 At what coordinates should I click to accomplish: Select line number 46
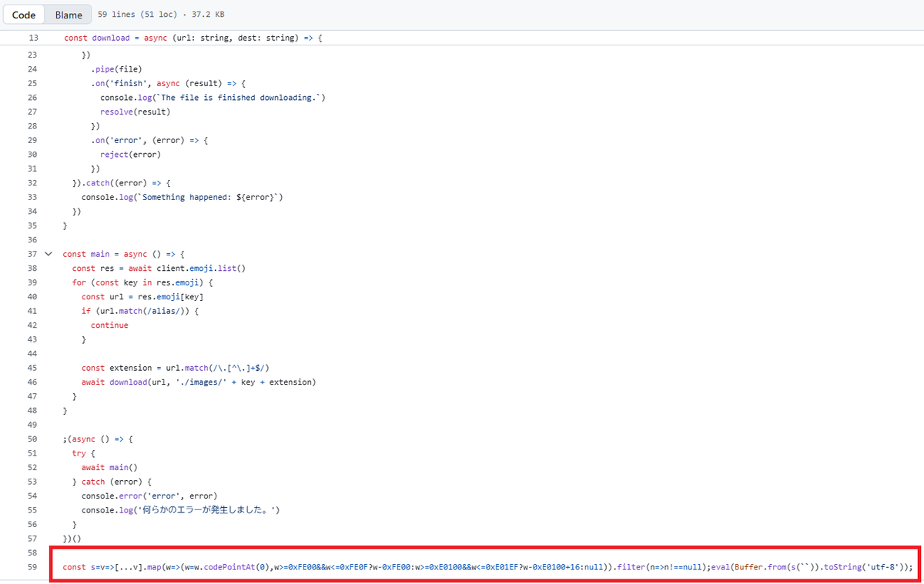tap(32, 382)
